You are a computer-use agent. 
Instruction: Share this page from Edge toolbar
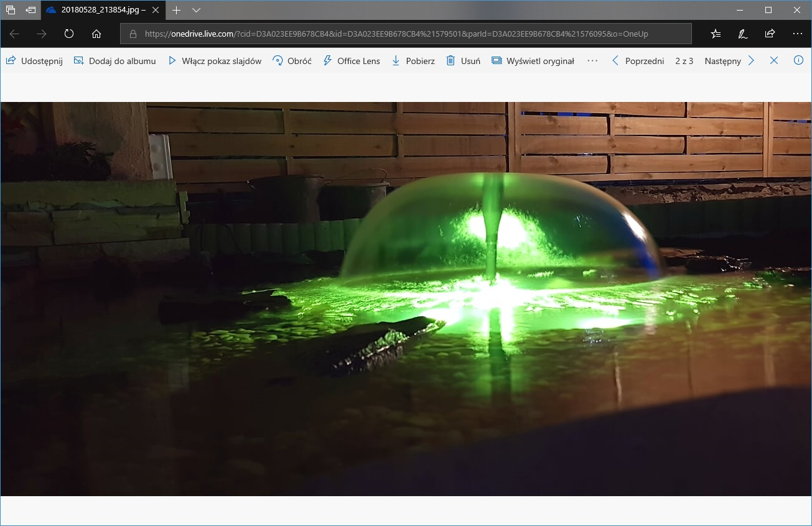tap(770, 34)
